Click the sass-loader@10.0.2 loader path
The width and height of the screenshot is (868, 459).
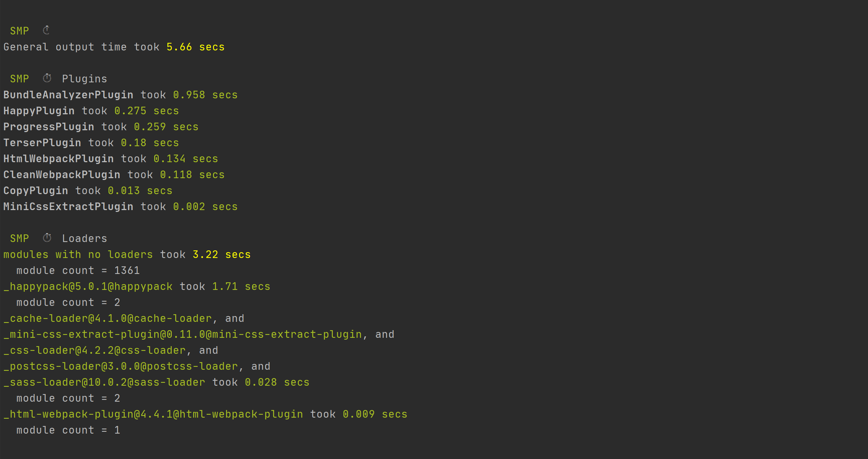104,382
